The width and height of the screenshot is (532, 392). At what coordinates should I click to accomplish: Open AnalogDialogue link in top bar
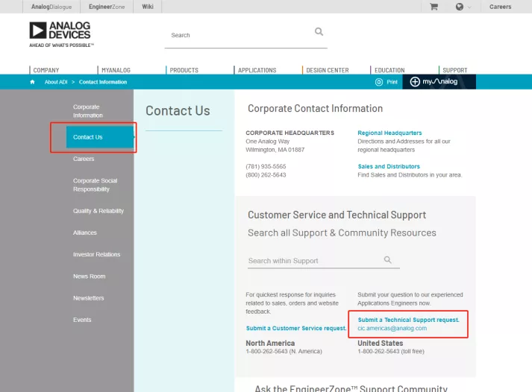point(51,7)
